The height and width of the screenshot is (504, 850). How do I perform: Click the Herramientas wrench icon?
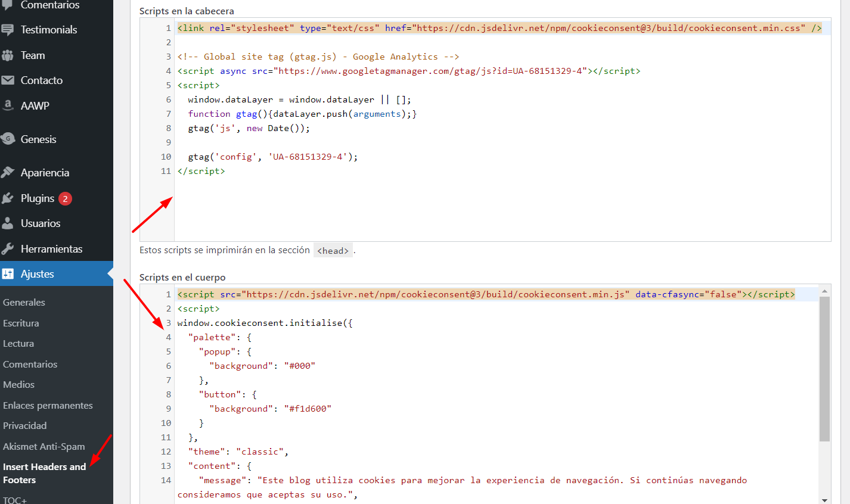[8, 249]
